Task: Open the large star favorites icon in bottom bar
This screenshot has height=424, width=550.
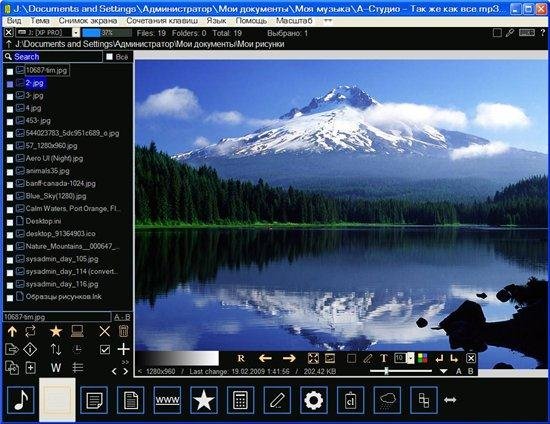Action: click(x=204, y=400)
